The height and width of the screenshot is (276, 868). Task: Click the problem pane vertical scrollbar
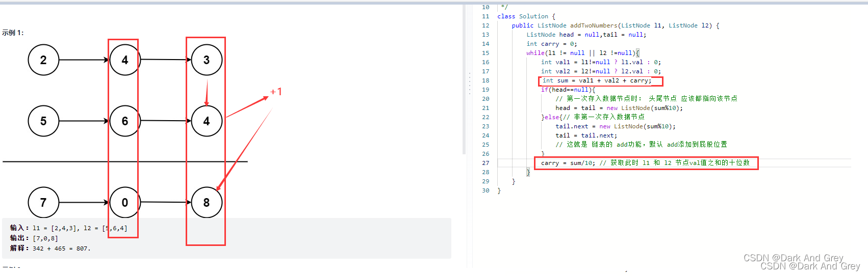coord(464,79)
